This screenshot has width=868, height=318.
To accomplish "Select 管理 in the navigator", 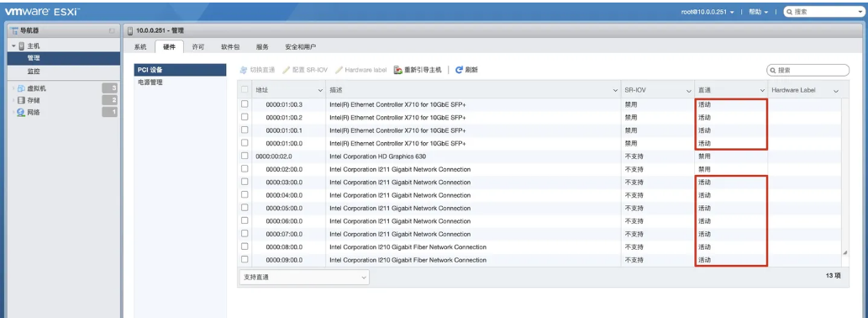I will 63,58.
